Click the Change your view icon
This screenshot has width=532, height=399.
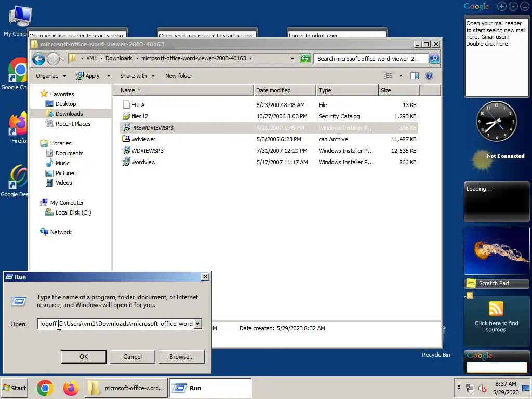click(388, 76)
